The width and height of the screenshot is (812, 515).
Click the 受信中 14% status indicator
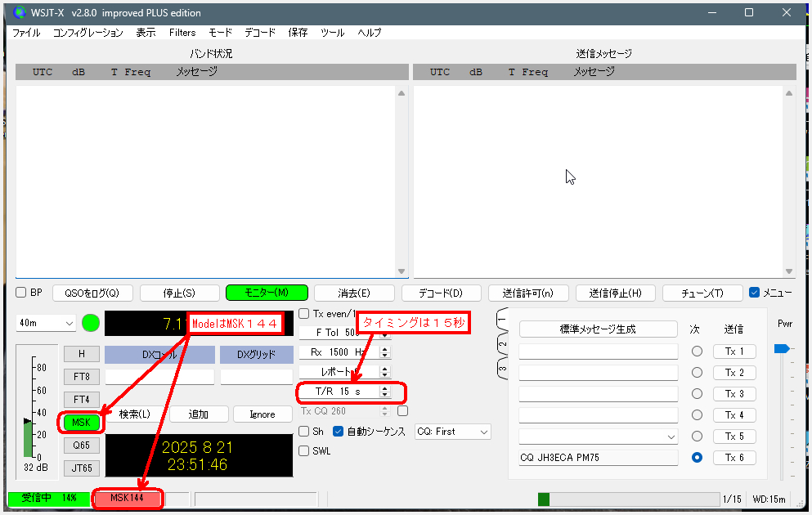(x=49, y=498)
